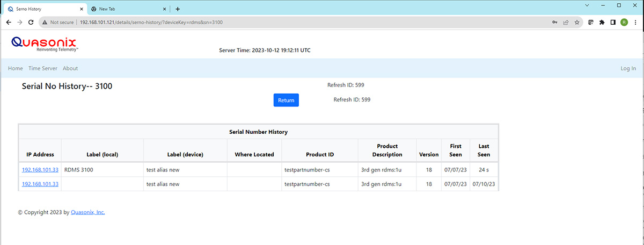Click the Log In link
644x245 pixels.
[628, 68]
